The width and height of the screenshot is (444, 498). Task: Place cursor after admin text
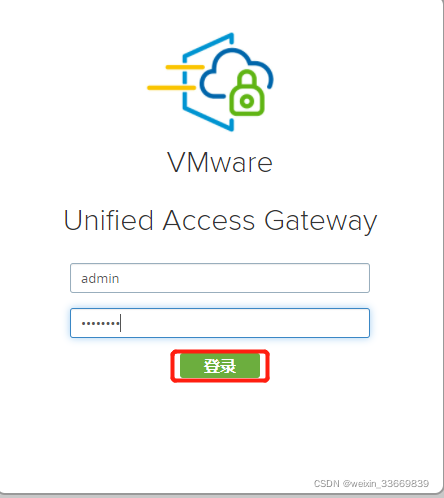tap(120, 278)
